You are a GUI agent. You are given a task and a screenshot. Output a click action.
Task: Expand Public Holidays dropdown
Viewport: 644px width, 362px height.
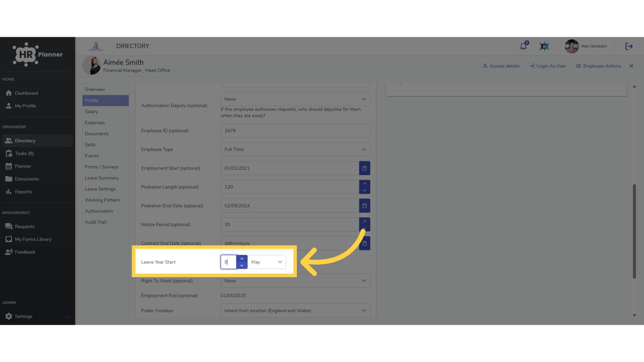click(295, 311)
